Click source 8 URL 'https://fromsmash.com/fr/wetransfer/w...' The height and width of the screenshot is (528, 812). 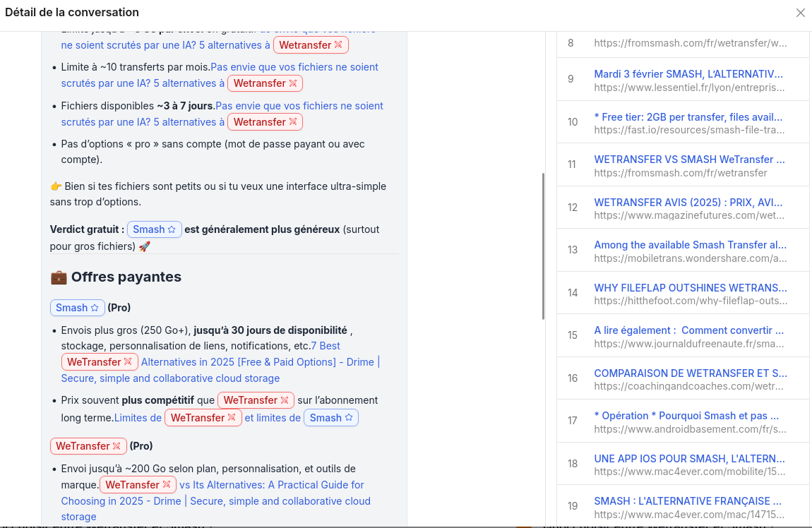691,43
